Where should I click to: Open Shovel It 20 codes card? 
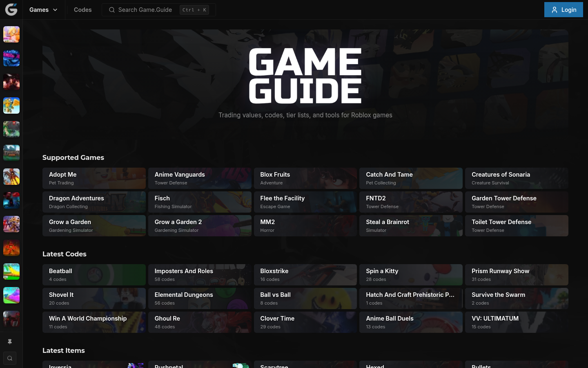point(94,298)
